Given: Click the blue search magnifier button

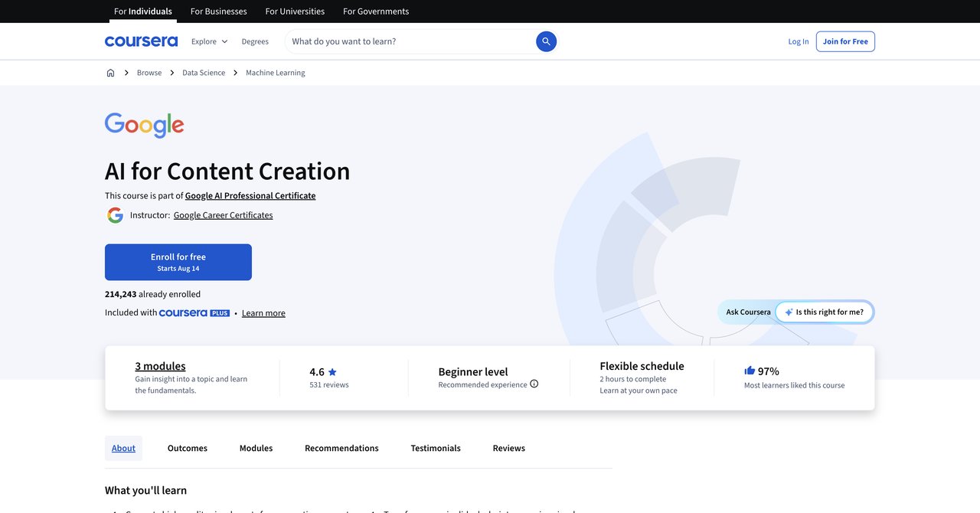Looking at the screenshot, I should [546, 41].
